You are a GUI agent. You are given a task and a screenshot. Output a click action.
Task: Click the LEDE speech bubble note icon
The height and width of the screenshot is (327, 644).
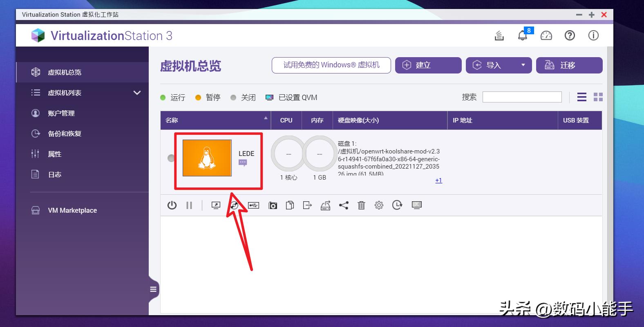(x=243, y=163)
